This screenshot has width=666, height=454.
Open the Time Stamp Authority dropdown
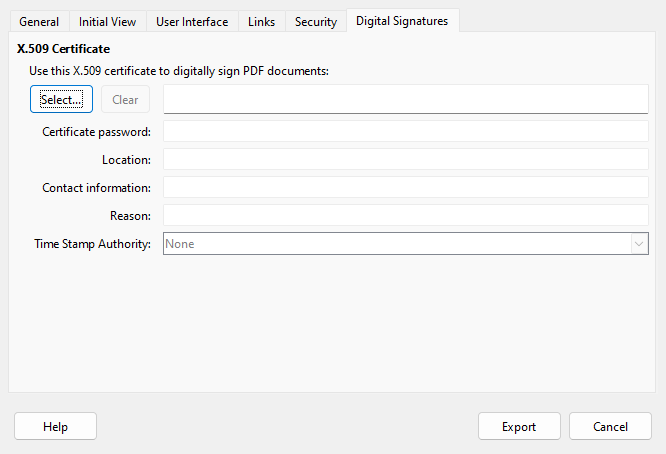click(x=406, y=244)
